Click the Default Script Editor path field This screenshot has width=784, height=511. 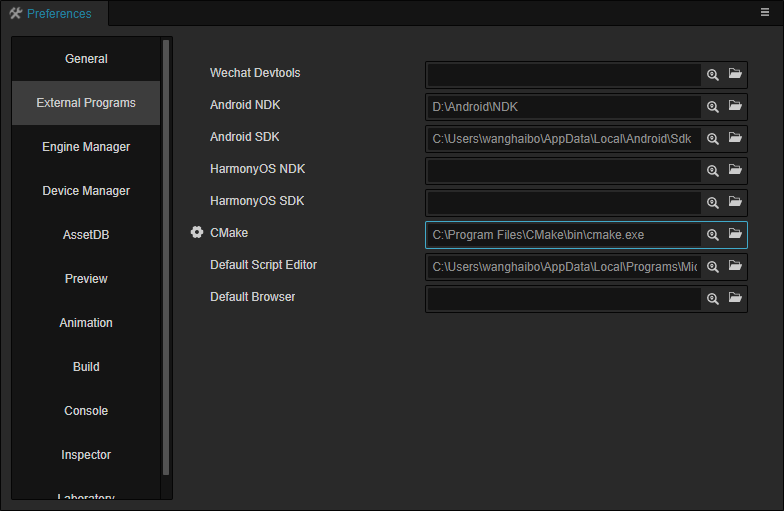tap(564, 267)
